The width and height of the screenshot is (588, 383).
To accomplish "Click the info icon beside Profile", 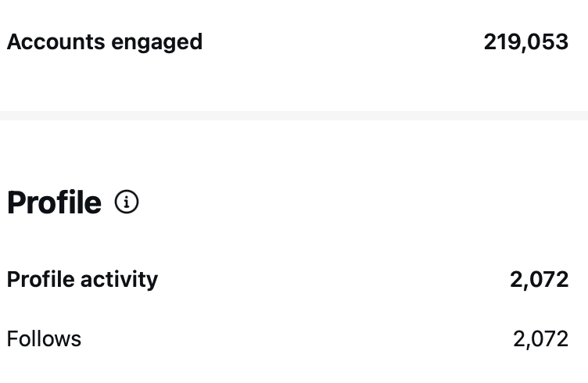I will (127, 202).
